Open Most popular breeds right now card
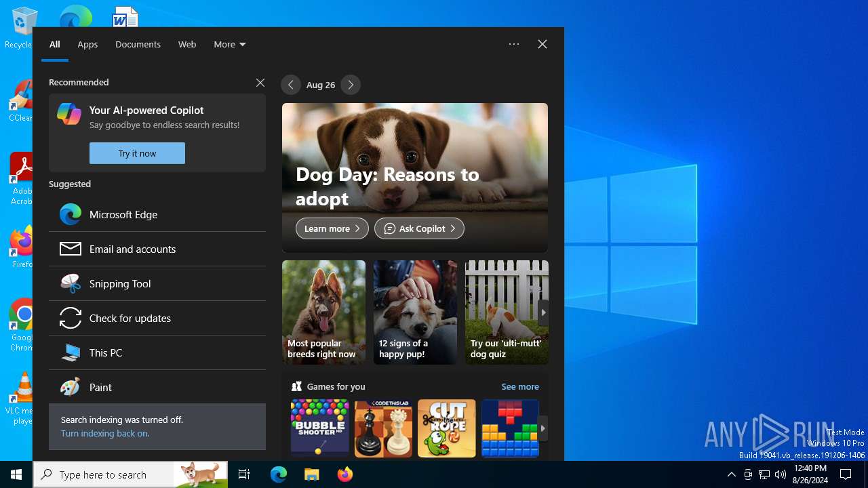This screenshot has width=868, height=488. pyautogui.click(x=323, y=312)
